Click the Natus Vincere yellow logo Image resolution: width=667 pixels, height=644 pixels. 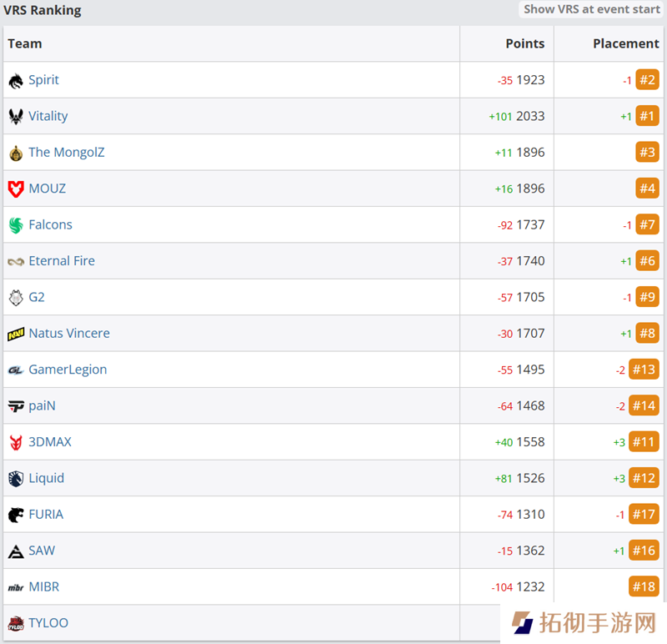click(16, 335)
